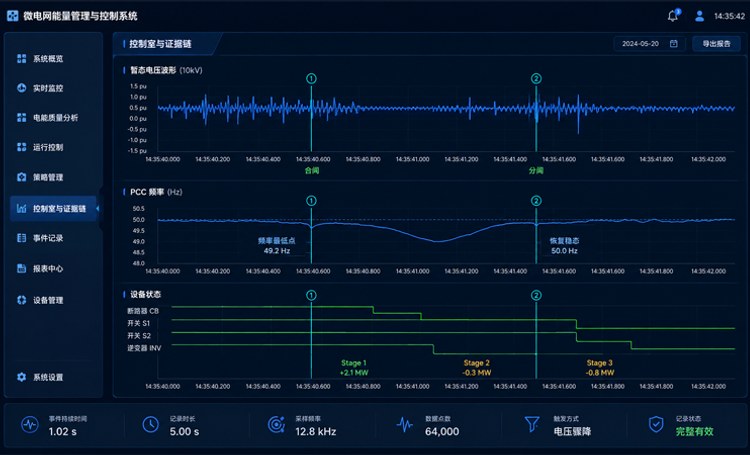Click the 事件记录 sidebar icon
Screen dimensions: 750x455
point(22,238)
